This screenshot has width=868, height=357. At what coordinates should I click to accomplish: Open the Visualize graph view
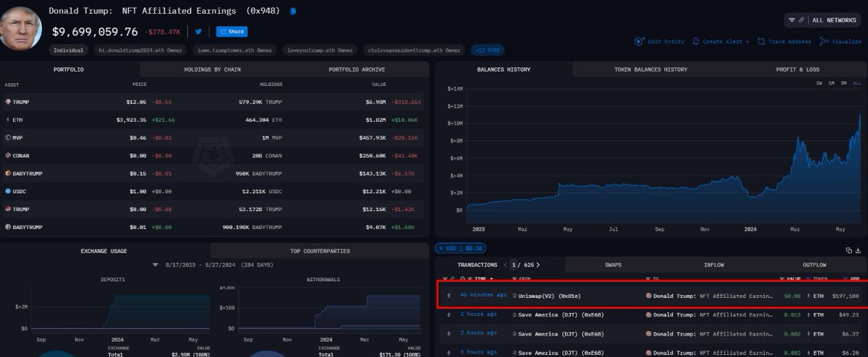[x=841, y=42]
